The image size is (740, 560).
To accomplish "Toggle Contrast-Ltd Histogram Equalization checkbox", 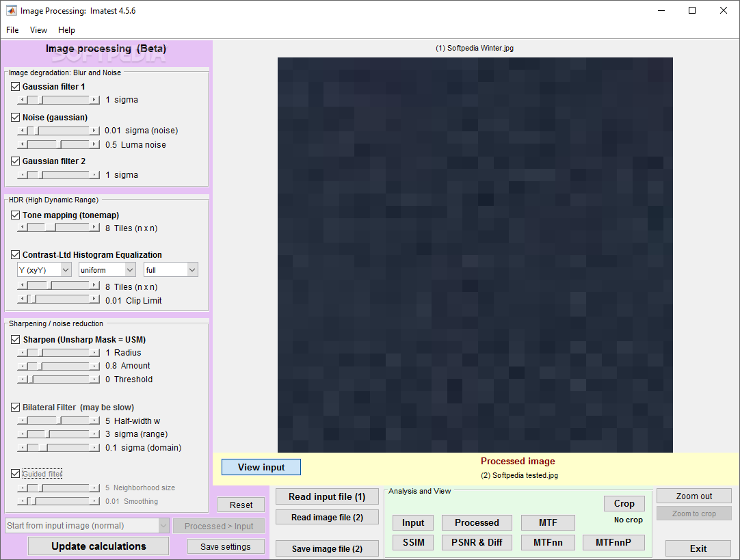I will click(16, 255).
